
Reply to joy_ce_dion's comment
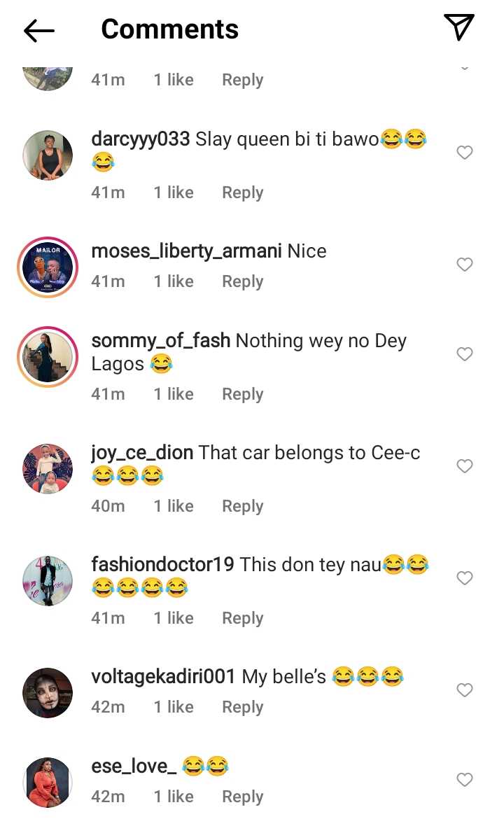tap(242, 506)
